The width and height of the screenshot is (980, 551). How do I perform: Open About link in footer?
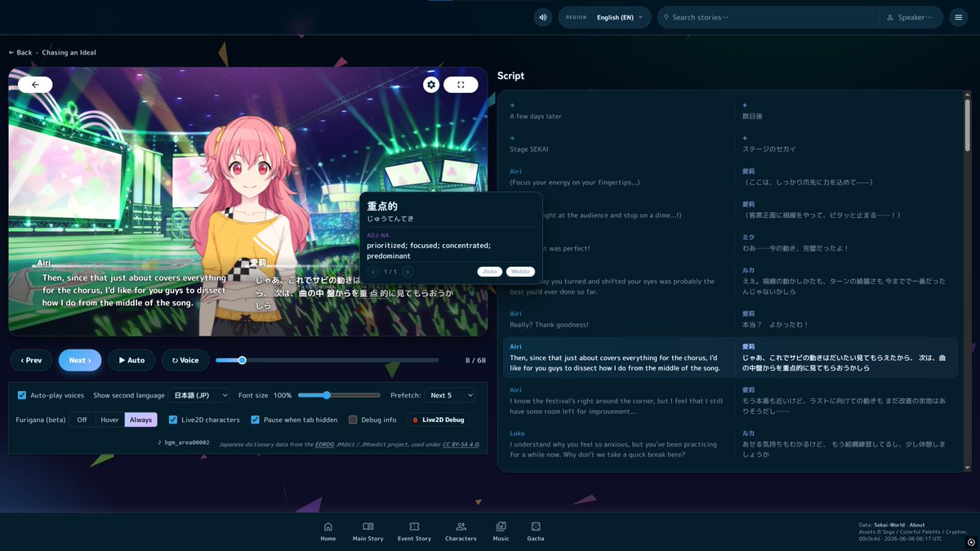pos(917,525)
